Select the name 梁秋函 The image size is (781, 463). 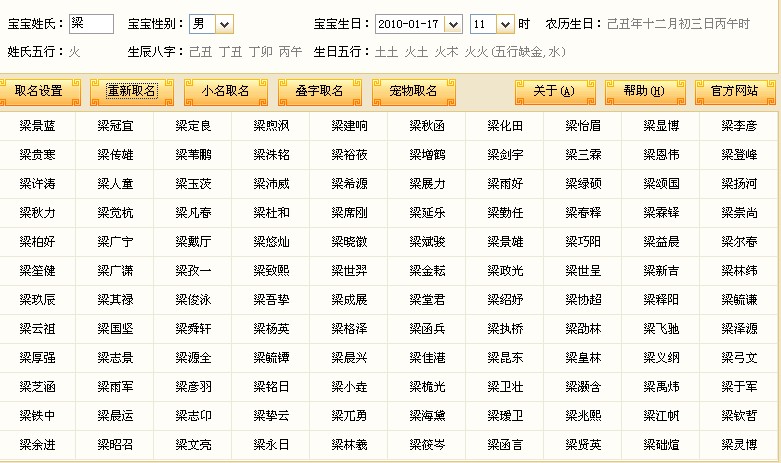pyautogui.click(x=427, y=126)
